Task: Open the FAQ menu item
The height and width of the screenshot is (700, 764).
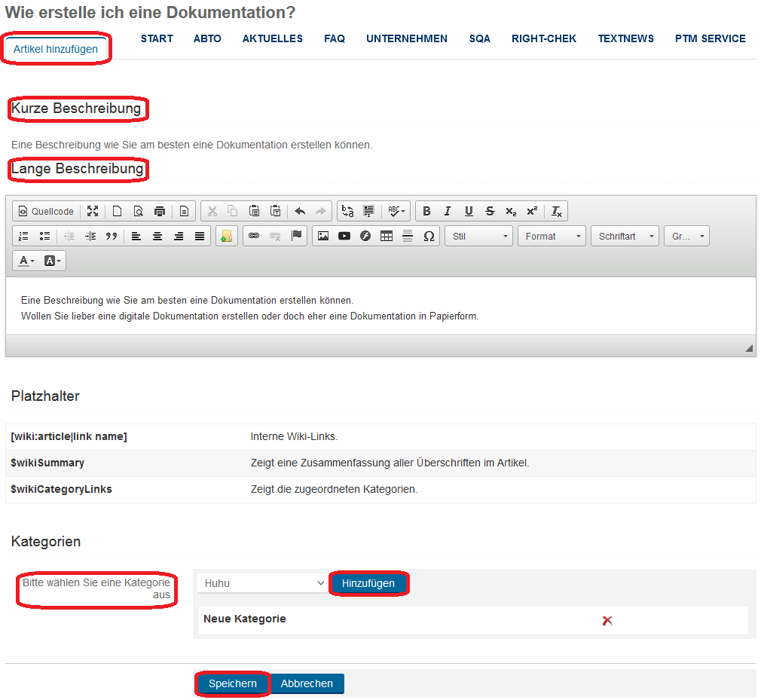Action: (335, 38)
